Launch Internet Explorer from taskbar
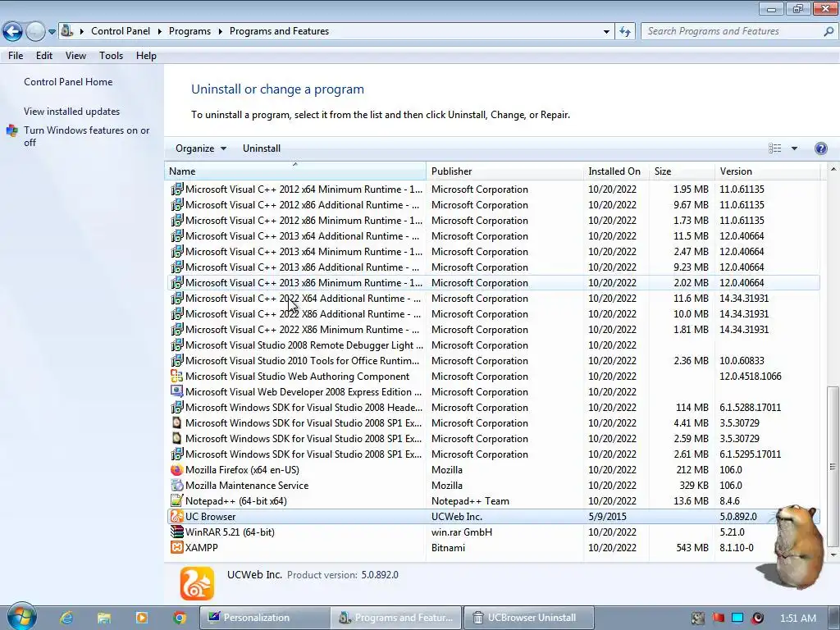 pyautogui.click(x=66, y=618)
